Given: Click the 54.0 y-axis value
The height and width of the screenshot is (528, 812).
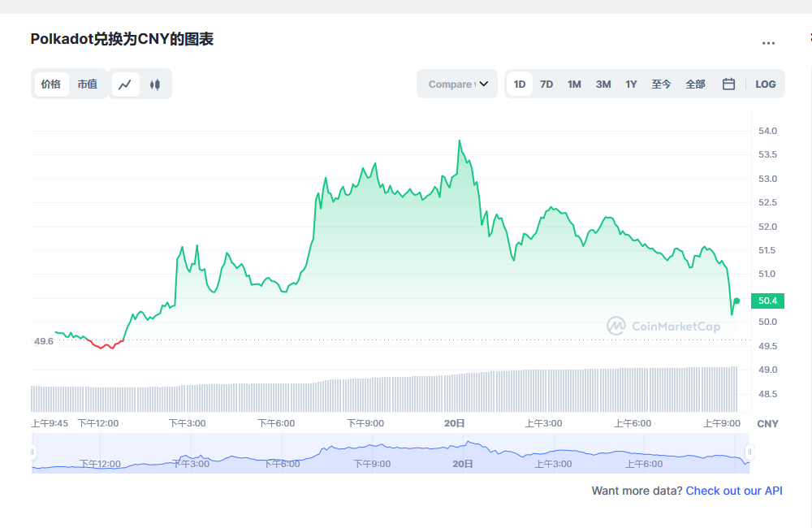Looking at the screenshot, I should click(x=767, y=131).
